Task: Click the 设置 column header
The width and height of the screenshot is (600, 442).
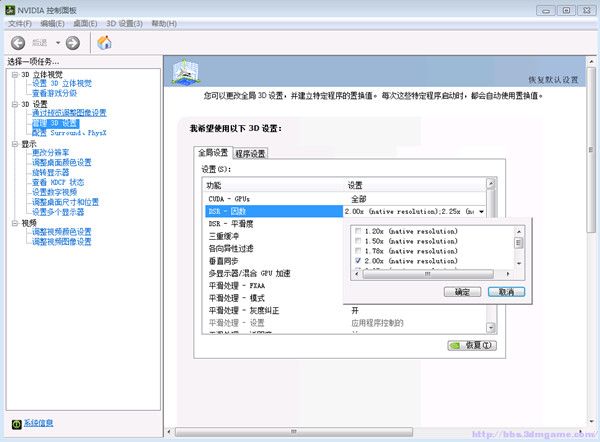Action: [415, 185]
